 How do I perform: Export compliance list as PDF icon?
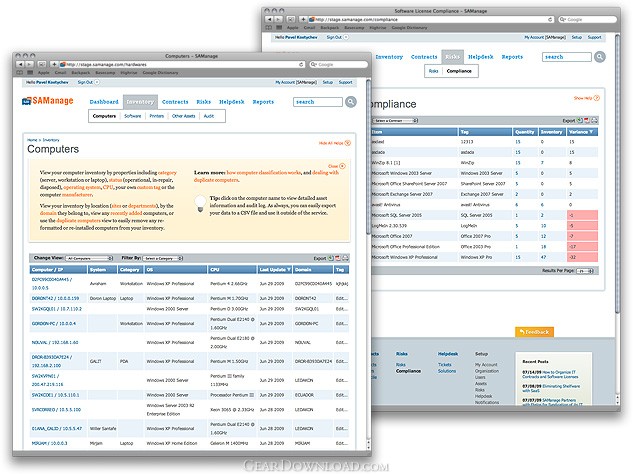pyautogui.click(x=587, y=120)
